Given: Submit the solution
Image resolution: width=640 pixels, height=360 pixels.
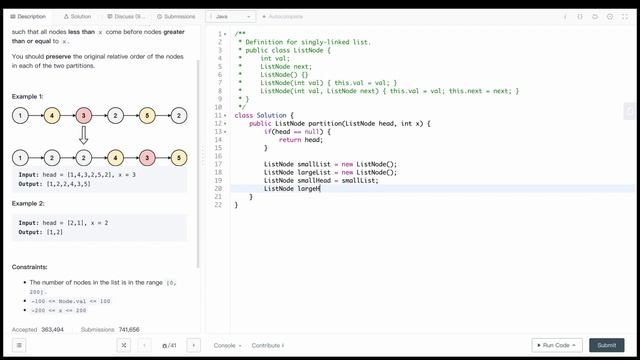Looking at the screenshot, I should click(x=607, y=345).
